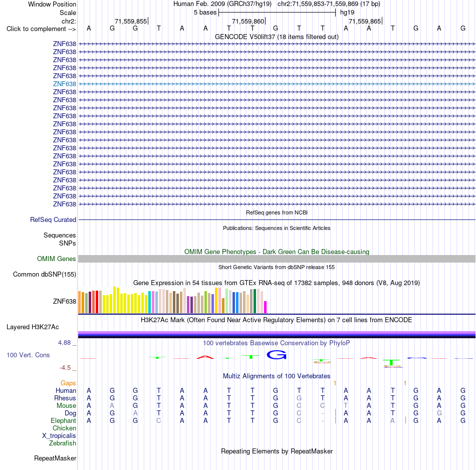Select the Zebrafish species label

click(x=63, y=443)
